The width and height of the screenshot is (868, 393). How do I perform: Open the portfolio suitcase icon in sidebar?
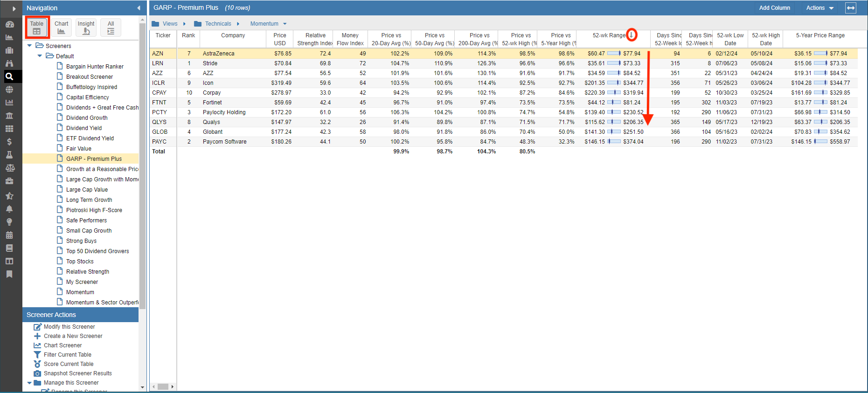tap(9, 50)
